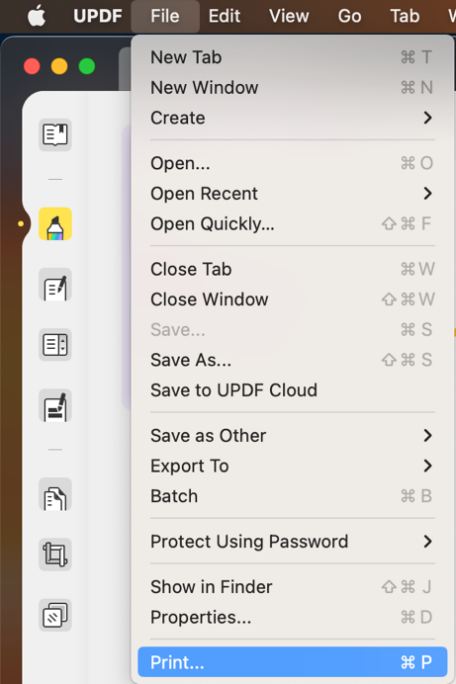Screen dimensions: 456x684
Task: Expand the Create submenu
Action: (292, 118)
